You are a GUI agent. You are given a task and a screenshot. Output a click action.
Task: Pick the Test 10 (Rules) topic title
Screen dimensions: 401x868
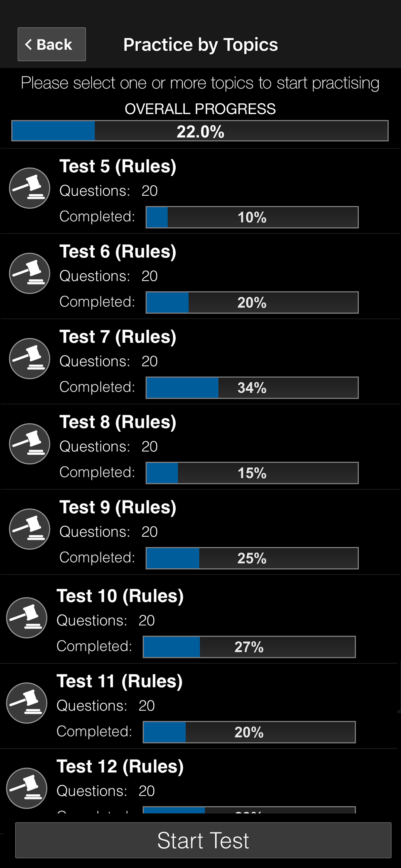pos(120,596)
